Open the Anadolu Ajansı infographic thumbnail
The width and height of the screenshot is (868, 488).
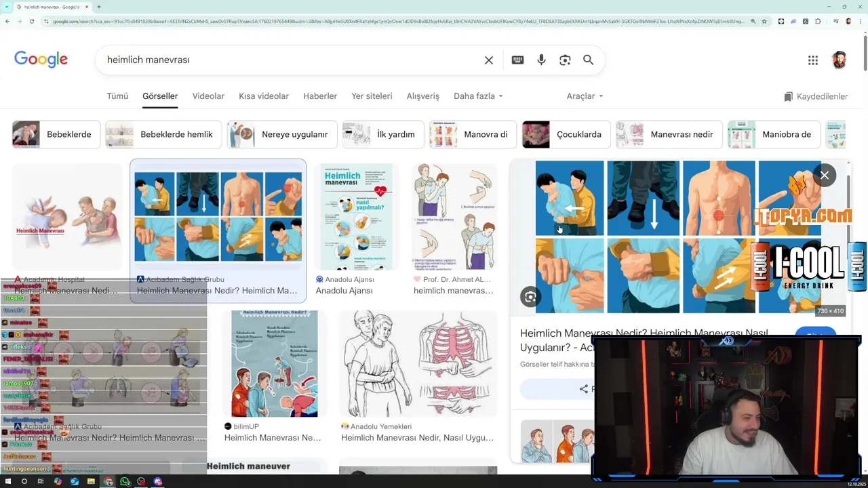(x=357, y=217)
